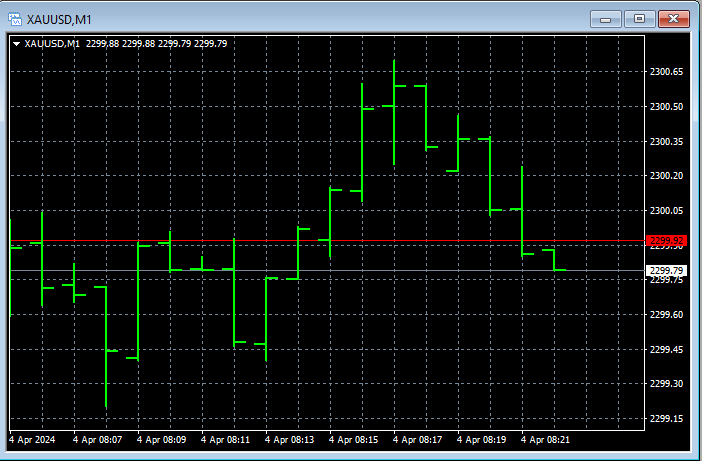
Task: Click the 2299.15 price scale label
Action: coord(666,419)
